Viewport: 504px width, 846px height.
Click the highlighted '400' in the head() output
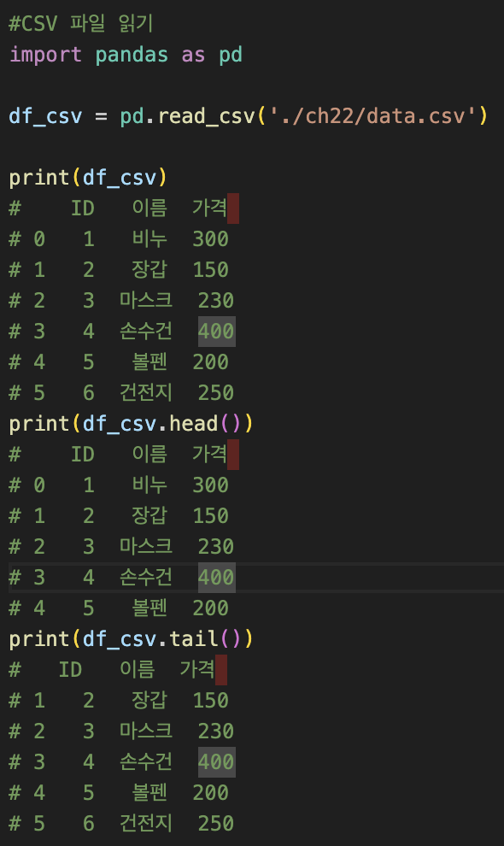point(216,578)
